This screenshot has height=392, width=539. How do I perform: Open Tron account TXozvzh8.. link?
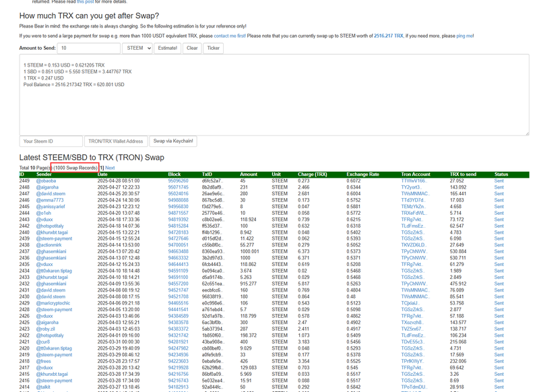(x=413, y=323)
